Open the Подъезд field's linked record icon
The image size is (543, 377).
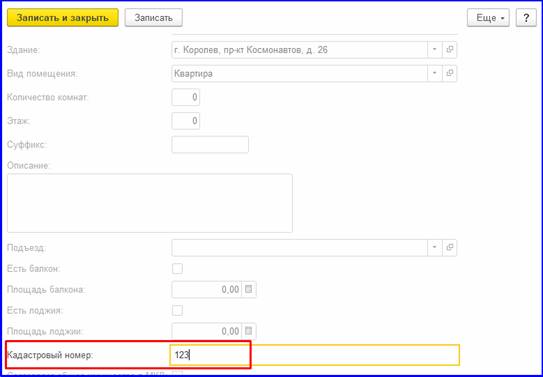tap(449, 248)
